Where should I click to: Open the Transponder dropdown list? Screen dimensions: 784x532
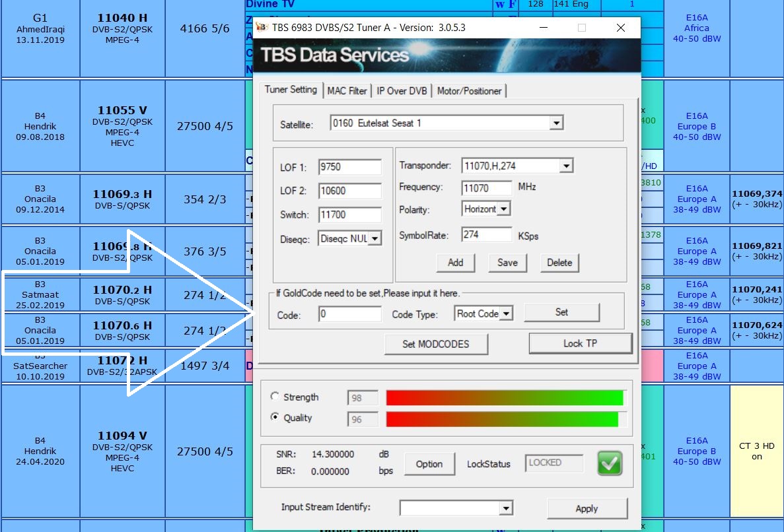click(x=566, y=166)
